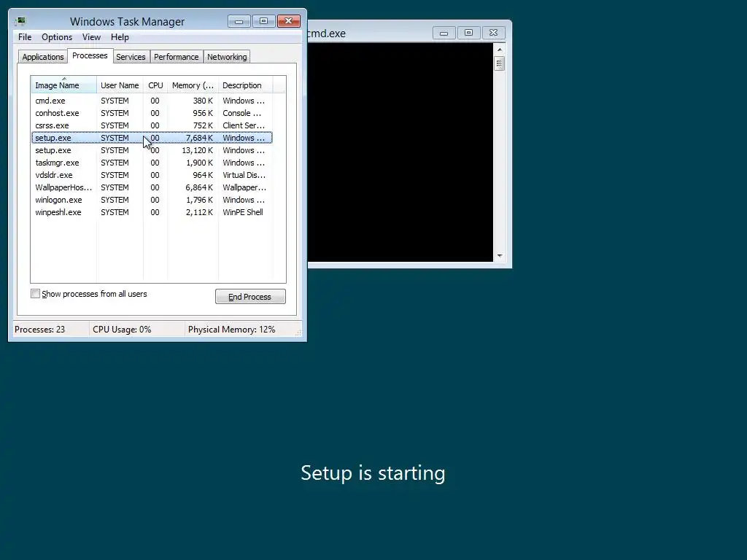The image size is (747, 560).
Task: Sort by CPU column header
Action: tap(155, 85)
